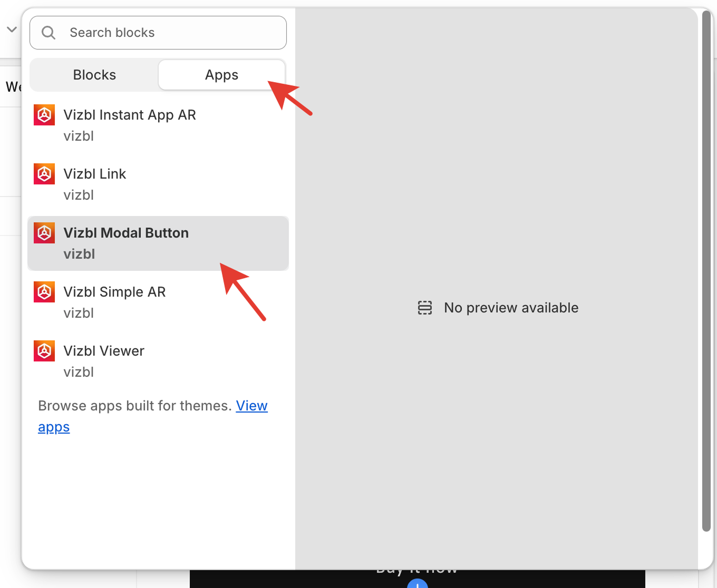Screen dimensions: 717x588
Task: Switch to the Blocks tab
Action: [x=94, y=75]
